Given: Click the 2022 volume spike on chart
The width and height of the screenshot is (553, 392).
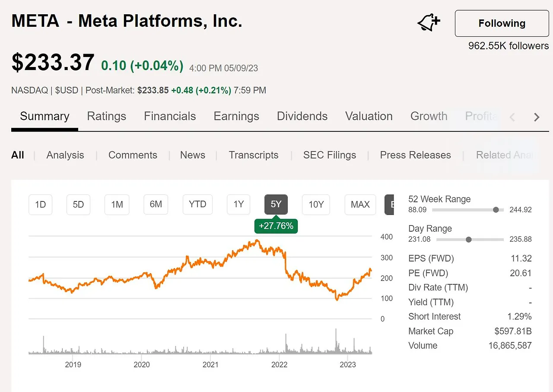Looking at the screenshot, I should [286, 344].
